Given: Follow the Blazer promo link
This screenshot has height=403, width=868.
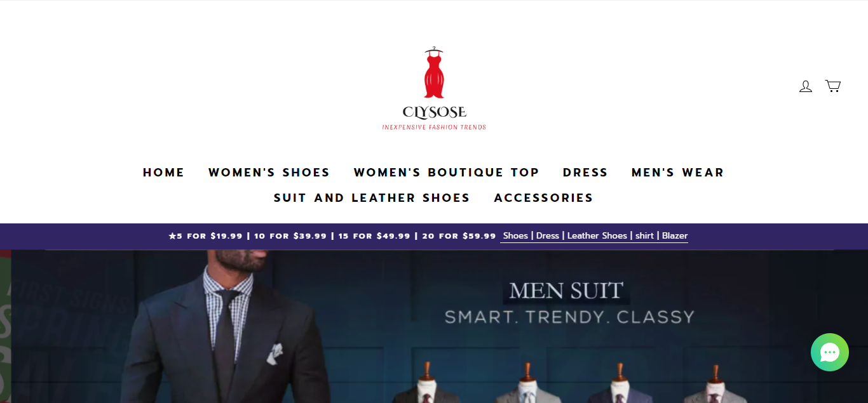Looking at the screenshot, I should point(675,235).
